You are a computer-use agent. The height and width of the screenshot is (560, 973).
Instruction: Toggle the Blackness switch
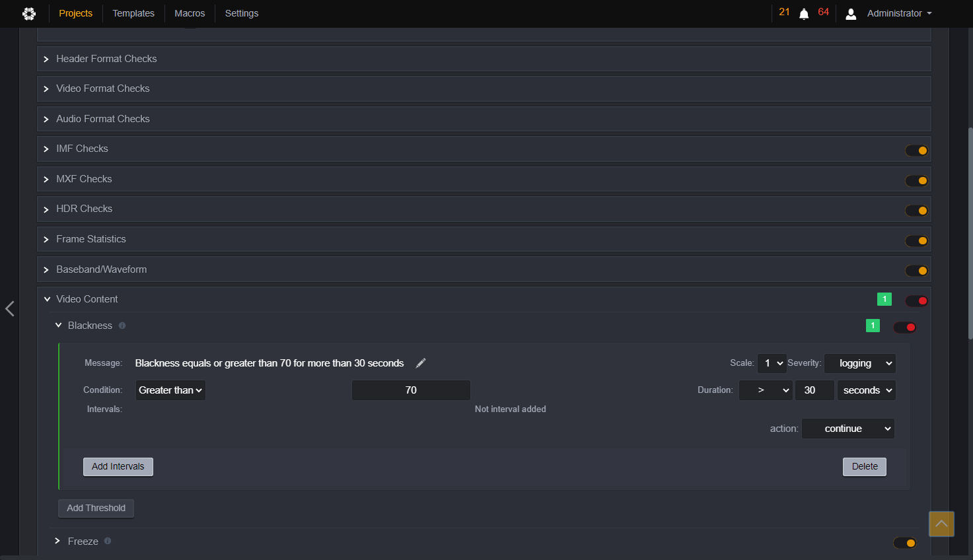coord(905,328)
